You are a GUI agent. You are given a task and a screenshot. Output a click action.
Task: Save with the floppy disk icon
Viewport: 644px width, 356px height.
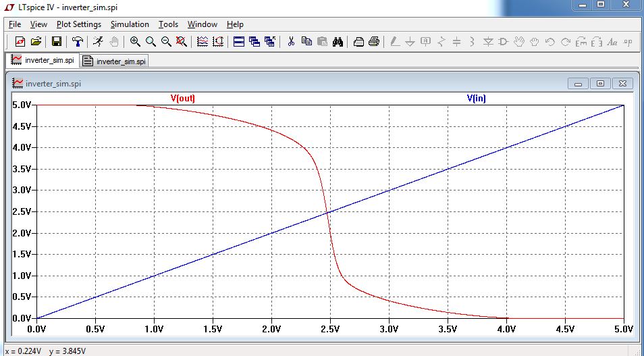pyautogui.click(x=57, y=41)
